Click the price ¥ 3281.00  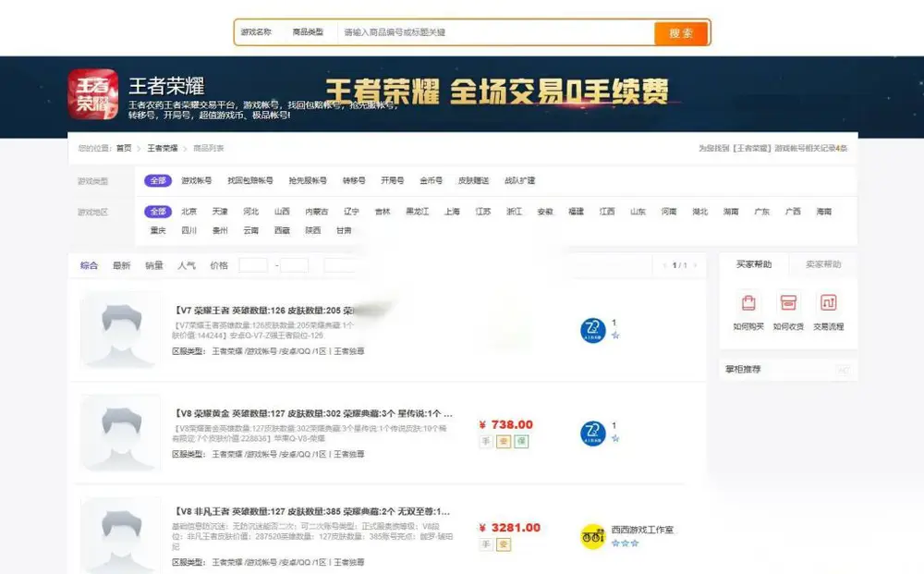pyautogui.click(x=510, y=528)
